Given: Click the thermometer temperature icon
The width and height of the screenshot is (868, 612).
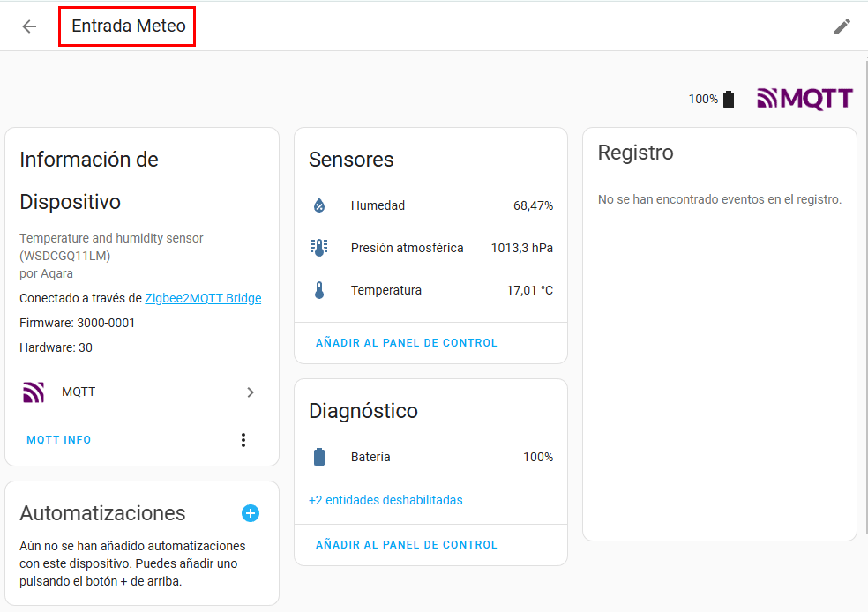Looking at the screenshot, I should (319, 290).
